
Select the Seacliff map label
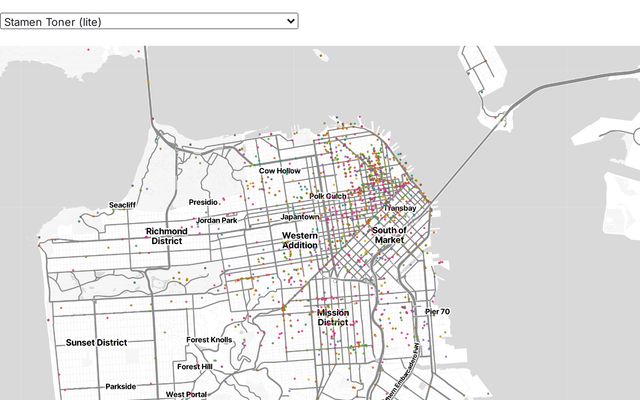click(122, 205)
